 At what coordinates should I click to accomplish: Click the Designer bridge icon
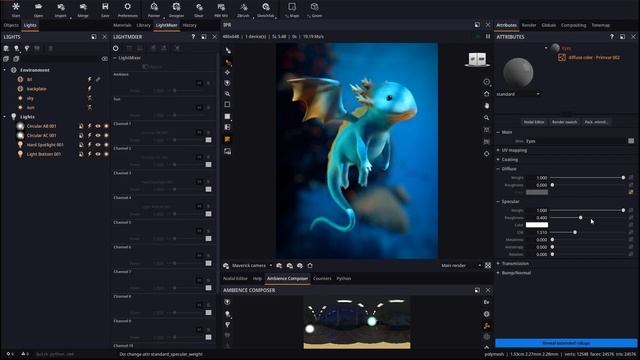[176, 7]
